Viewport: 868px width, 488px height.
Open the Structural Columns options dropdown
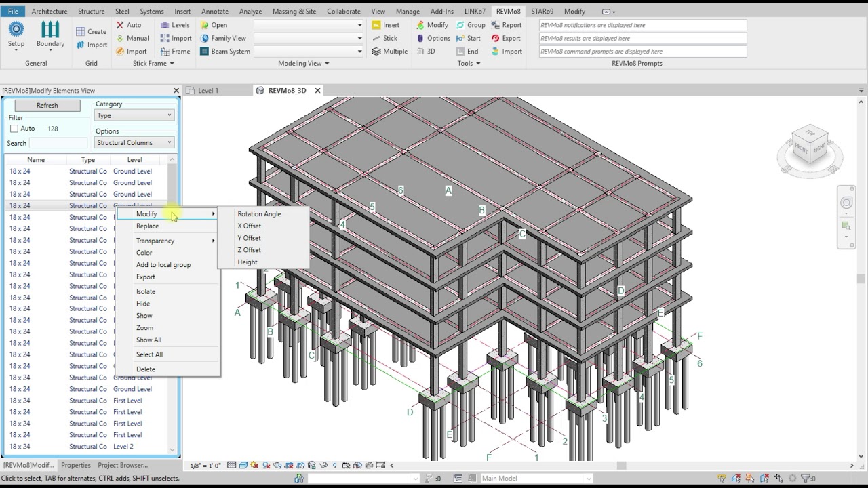pyautogui.click(x=134, y=142)
